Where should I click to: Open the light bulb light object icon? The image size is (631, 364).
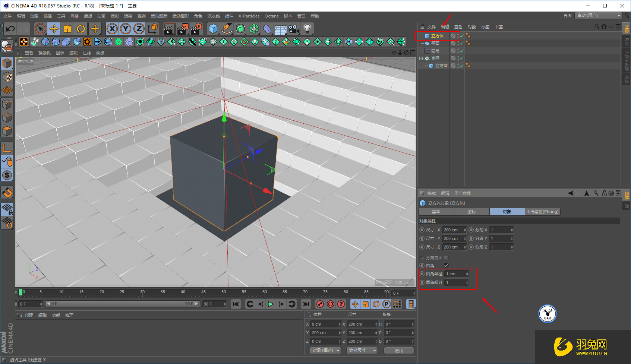[x=307, y=29]
